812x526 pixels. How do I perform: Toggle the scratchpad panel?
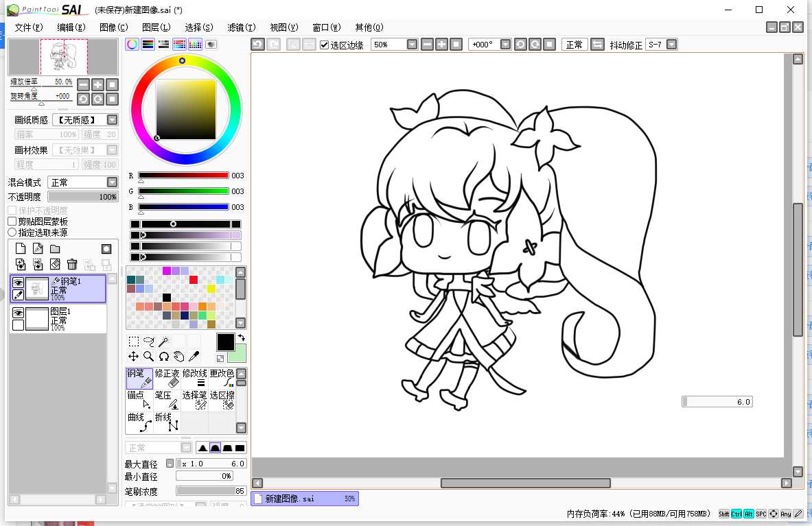211,45
